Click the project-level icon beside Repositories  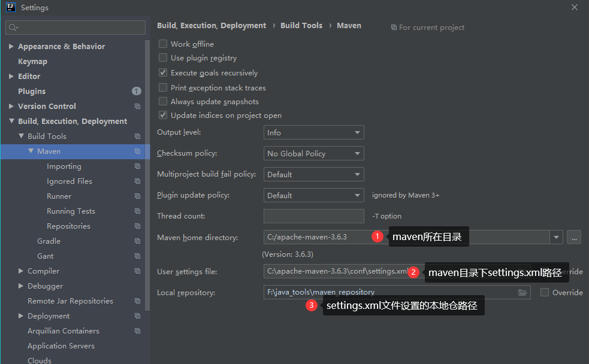pos(137,226)
